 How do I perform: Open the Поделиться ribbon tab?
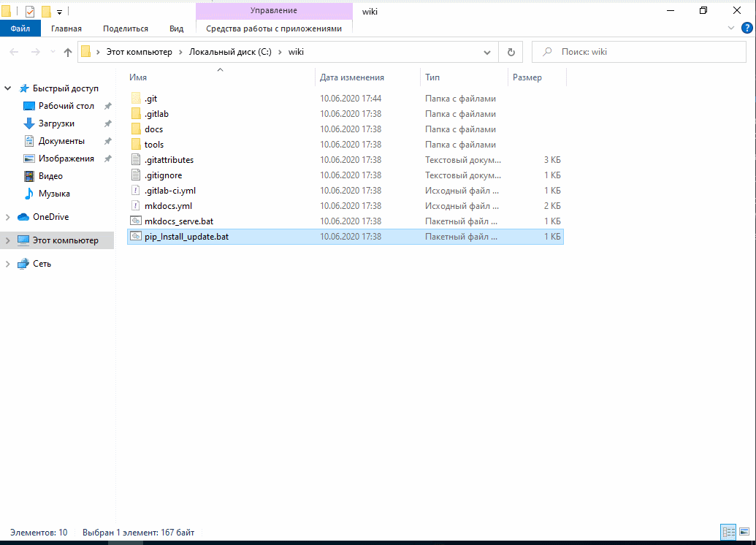pos(125,28)
